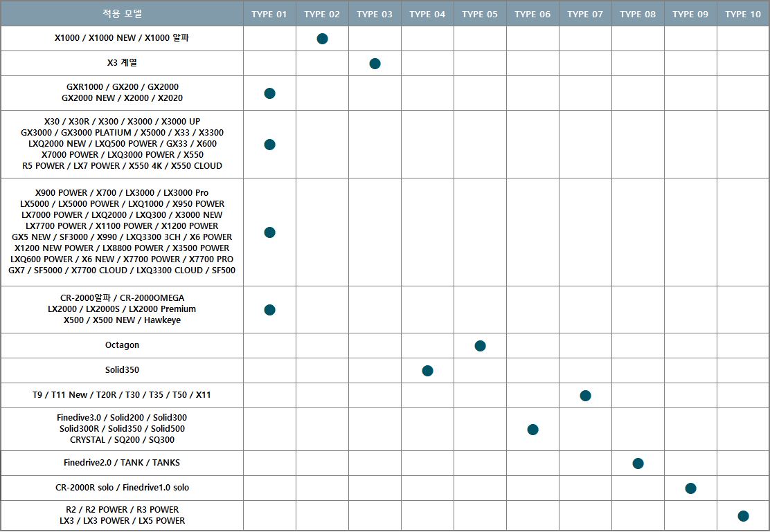
Task: Click the dot in the GXR1000 row
Action: (x=269, y=93)
